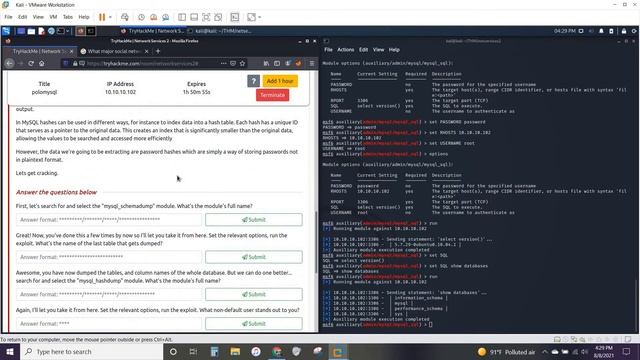
Task: Open the VMware console view icon
Action: (235, 17)
